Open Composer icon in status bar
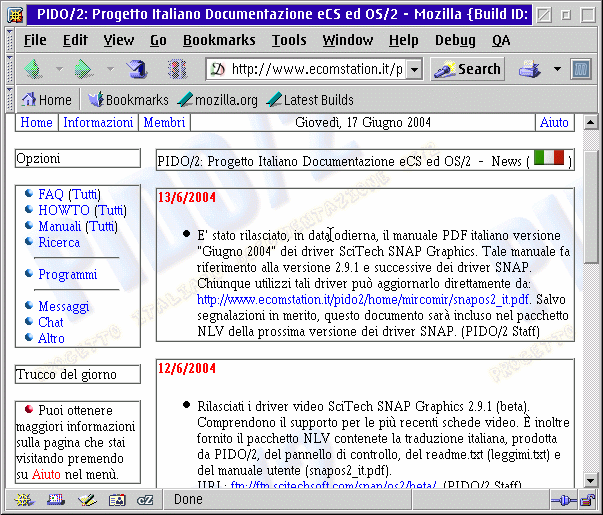The image size is (603, 515). [x=87, y=500]
